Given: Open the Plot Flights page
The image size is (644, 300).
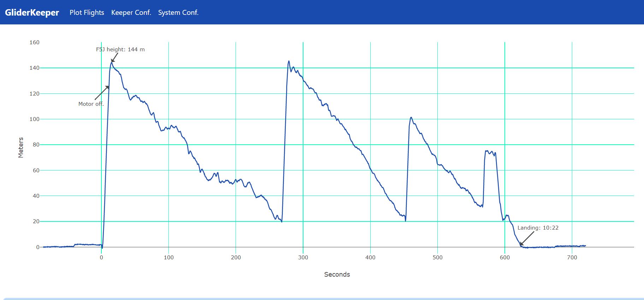Looking at the screenshot, I should click(87, 12).
